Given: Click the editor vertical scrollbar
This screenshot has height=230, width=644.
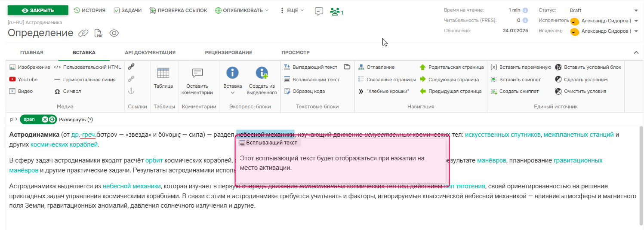Looking at the screenshot, I should [x=641, y=176].
